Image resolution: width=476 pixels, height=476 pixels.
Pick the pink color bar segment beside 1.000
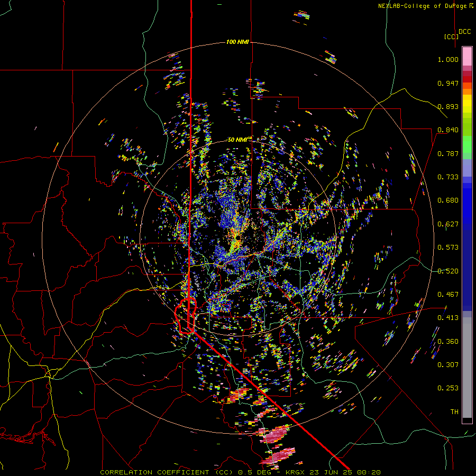(467, 57)
